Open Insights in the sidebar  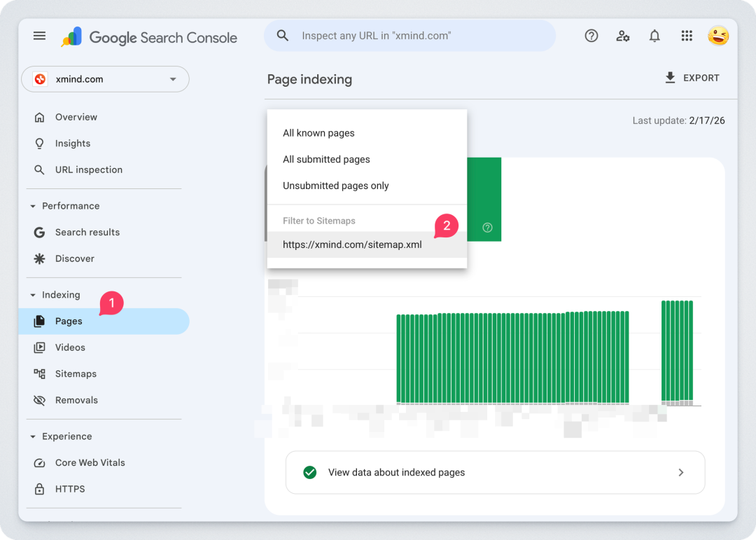[104, 144]
